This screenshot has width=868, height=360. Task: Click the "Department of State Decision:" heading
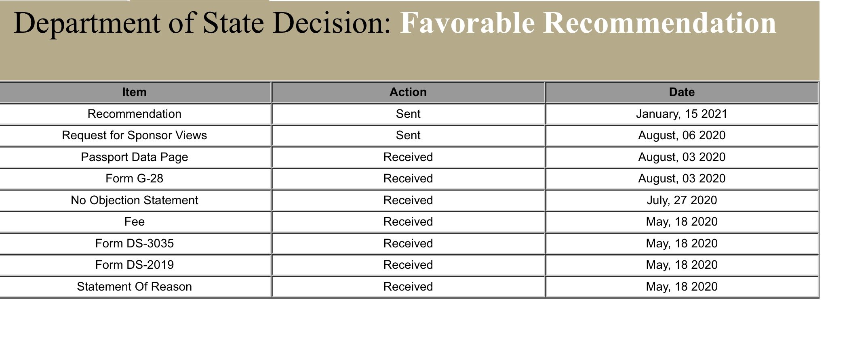[x=202, y=23]
